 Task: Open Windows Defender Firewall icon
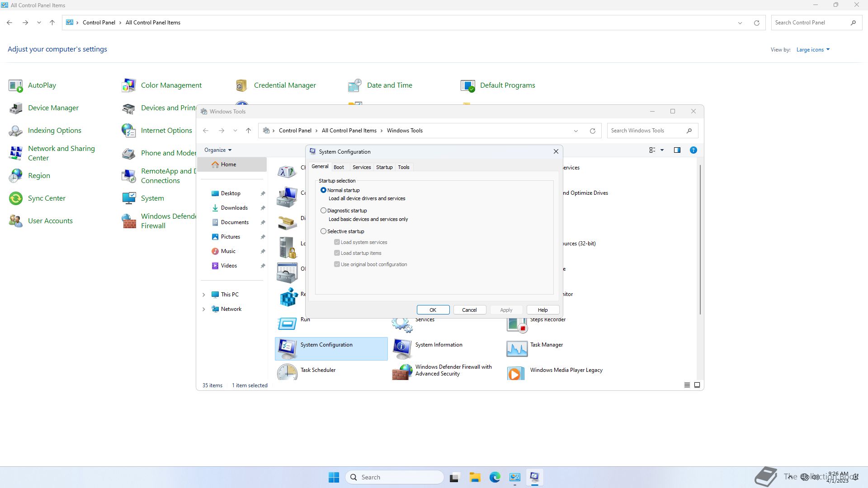[x=129, y=221]
